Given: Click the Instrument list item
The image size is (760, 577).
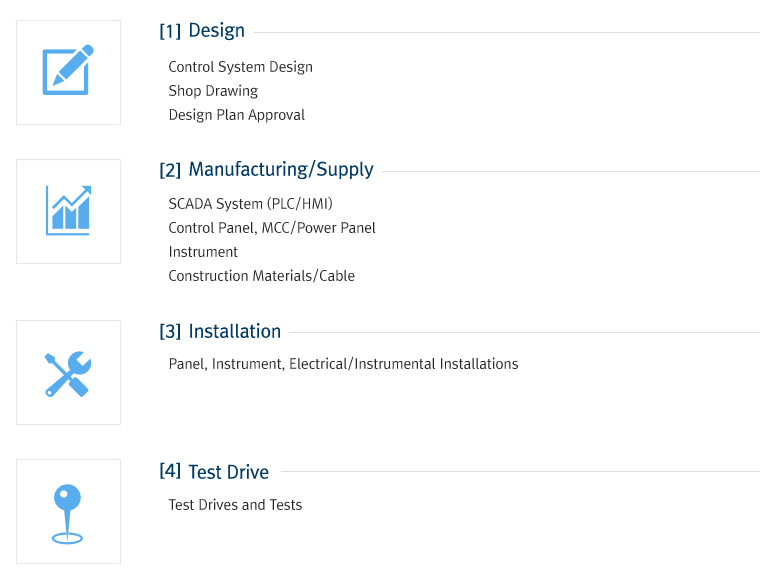Looking at the screenshot, I should (203, 252).
